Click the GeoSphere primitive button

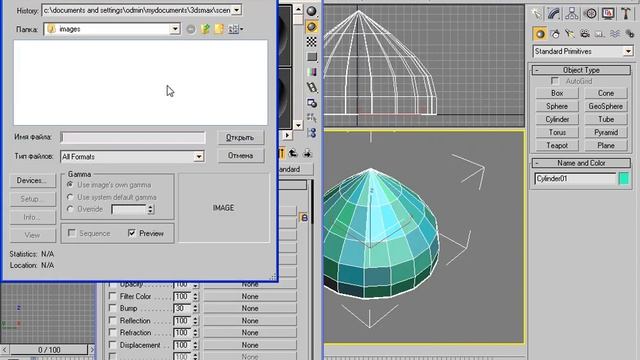[x=605, y=106]
